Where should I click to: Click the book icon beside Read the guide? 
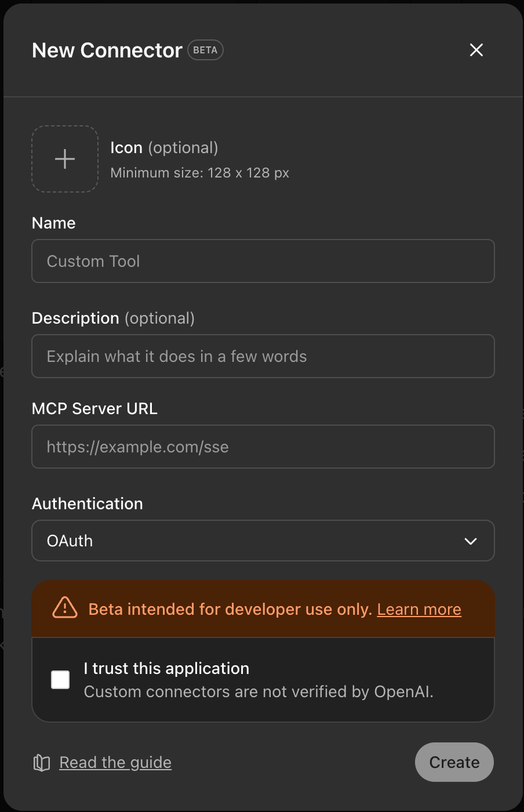[x=42, y=763]
